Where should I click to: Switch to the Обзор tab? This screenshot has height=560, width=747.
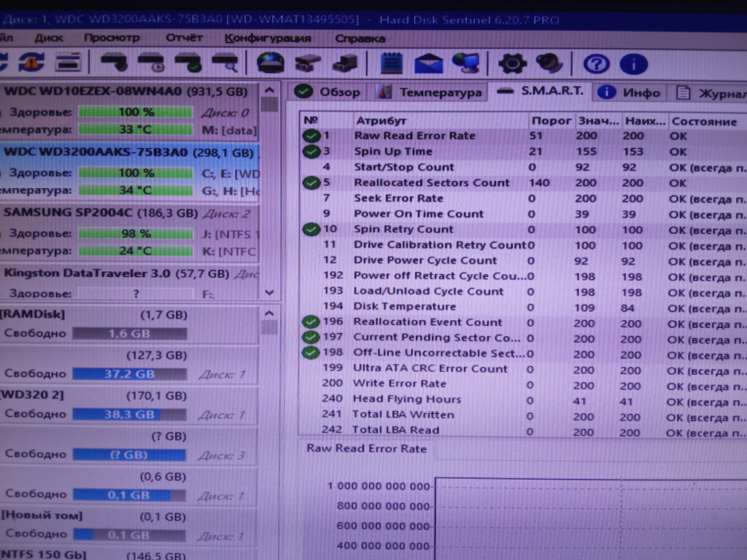pos(328,91)
